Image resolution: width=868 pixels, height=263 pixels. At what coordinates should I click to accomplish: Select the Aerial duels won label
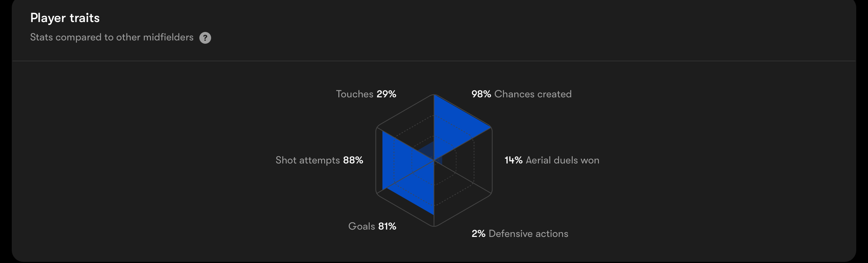562,160
